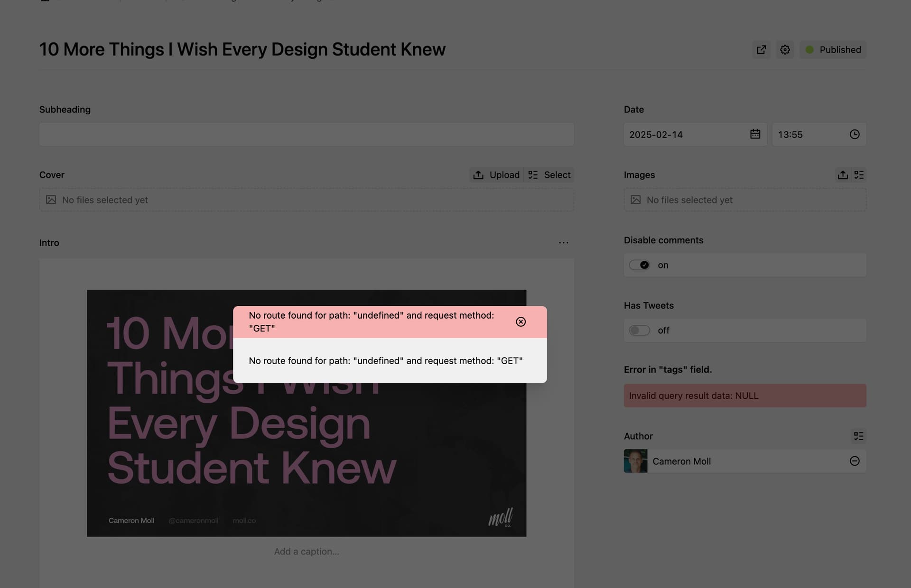911x588 pixels.
Task: Open the Published status dropdown
Action: point(833,50)
